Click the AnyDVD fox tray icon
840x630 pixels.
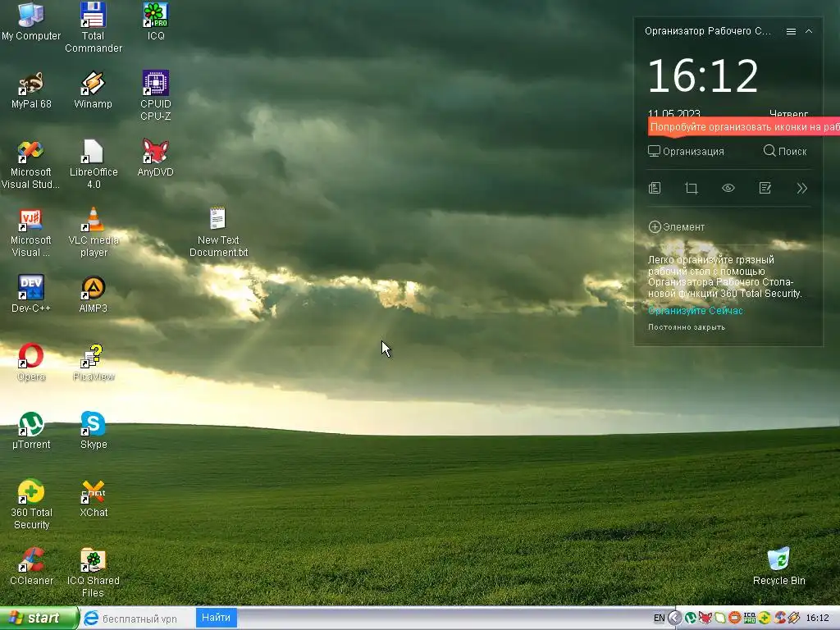(x=705, y=619)
